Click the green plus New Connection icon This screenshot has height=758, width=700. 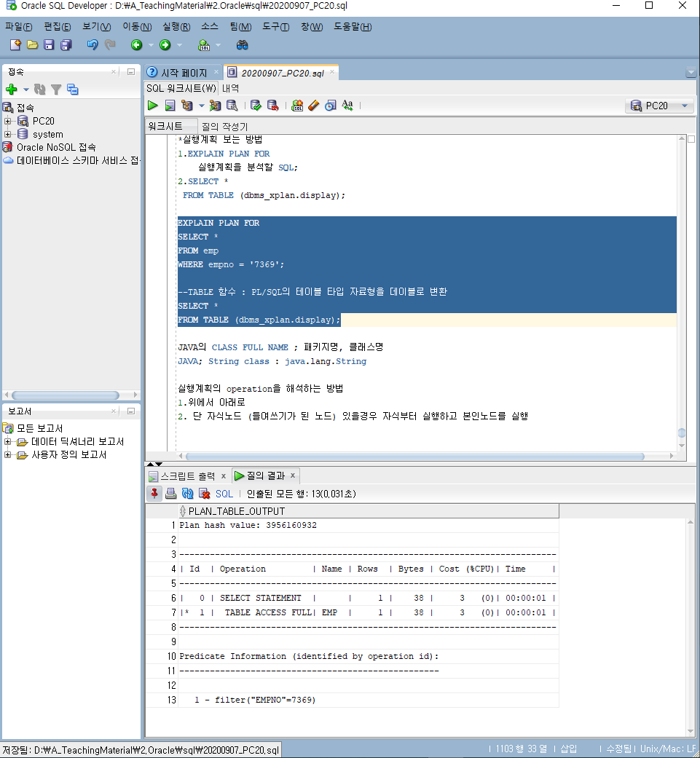tap(12, 89)
